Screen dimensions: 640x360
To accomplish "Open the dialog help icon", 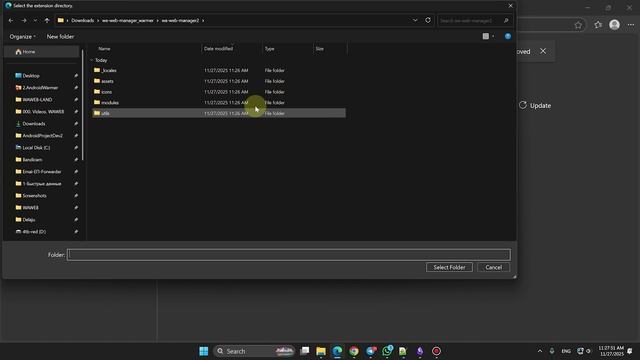I will tap(508, 36).
